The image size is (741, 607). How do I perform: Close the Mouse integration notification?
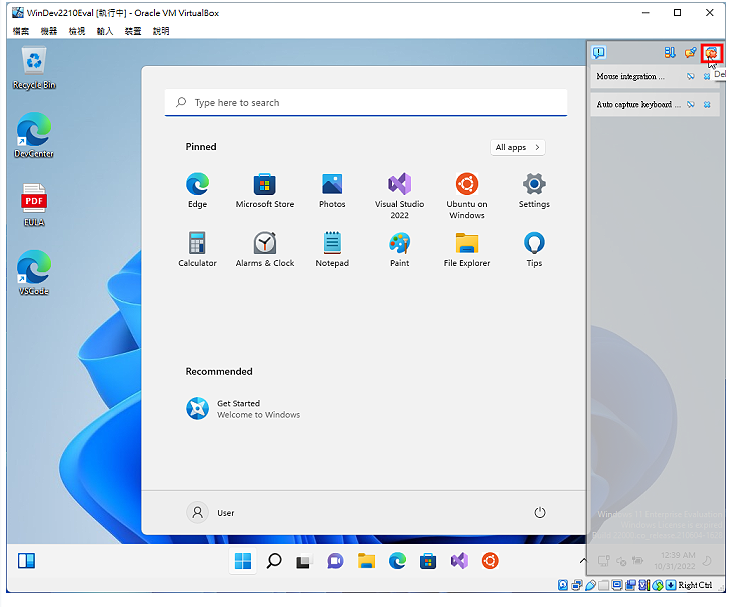pyautogui.click(x=707, y=76)
